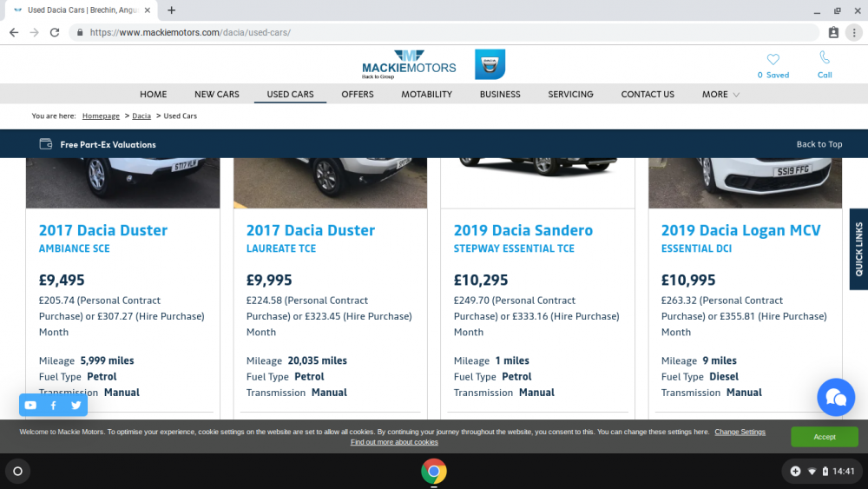Open the Quick Links side panel
Image resolution: width=868 pixels, height=489 pixels.
[858, 249]
